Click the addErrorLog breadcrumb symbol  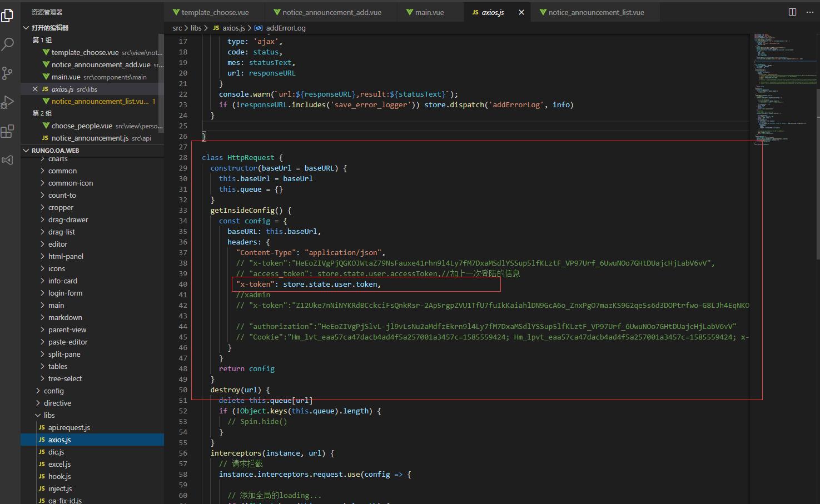pyautogui.click(x=281, y=28)
